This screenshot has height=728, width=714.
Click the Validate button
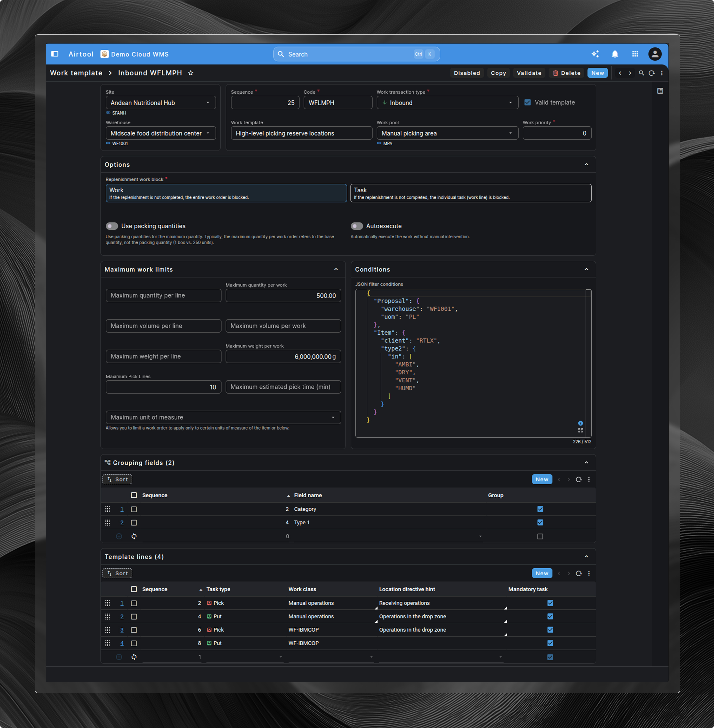529,73
